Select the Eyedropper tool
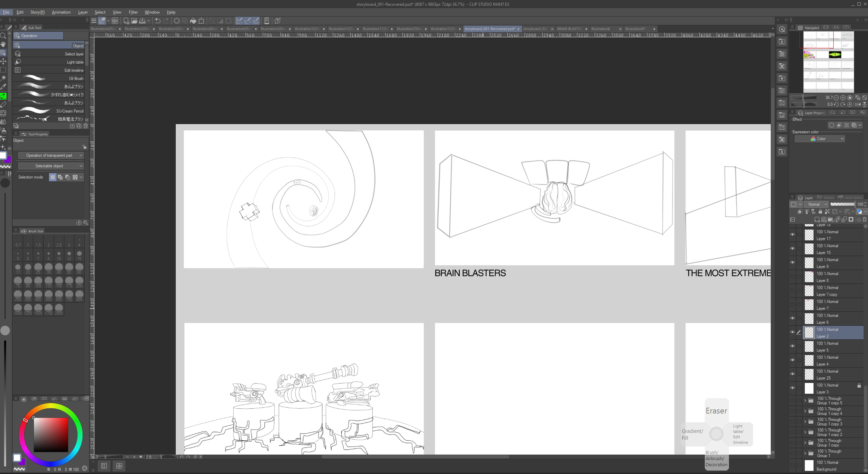Viewport: 868px width, 474px height. tap(3, 87)
